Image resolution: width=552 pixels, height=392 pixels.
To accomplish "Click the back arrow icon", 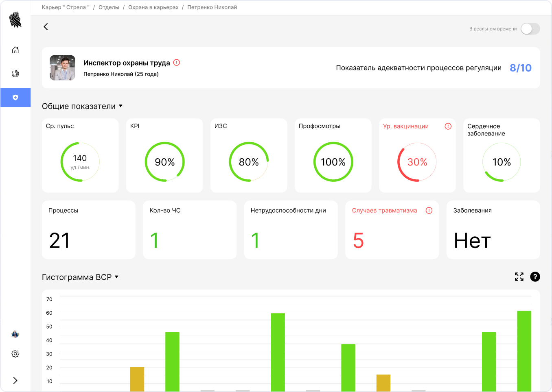I will tap(46, 27).
